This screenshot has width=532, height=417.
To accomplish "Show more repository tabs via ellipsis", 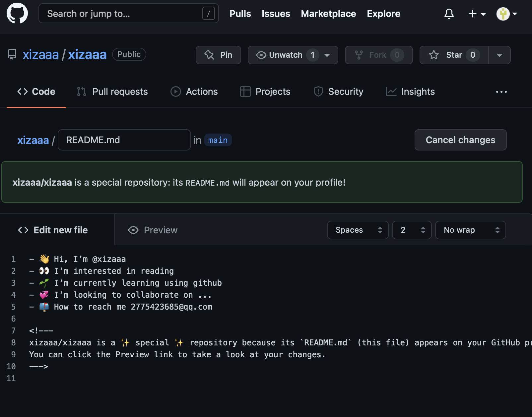I will (501, 92).
